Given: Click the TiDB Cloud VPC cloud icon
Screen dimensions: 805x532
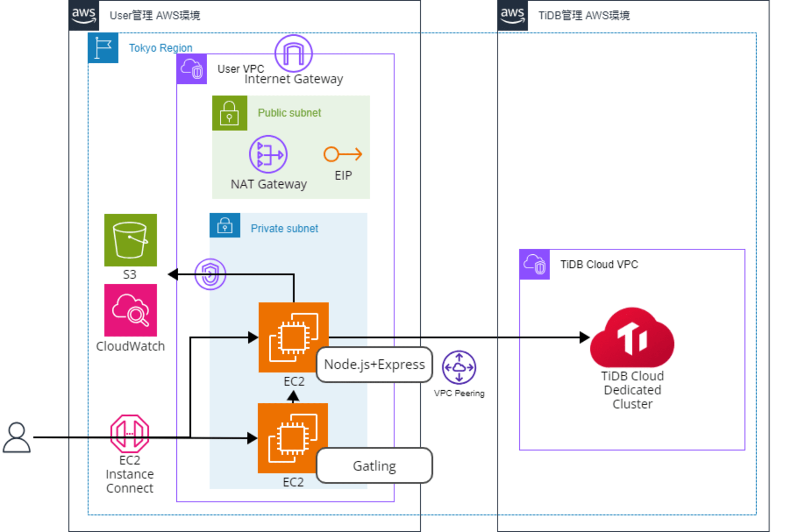Looking at the screenshot, I should point(535,264).
